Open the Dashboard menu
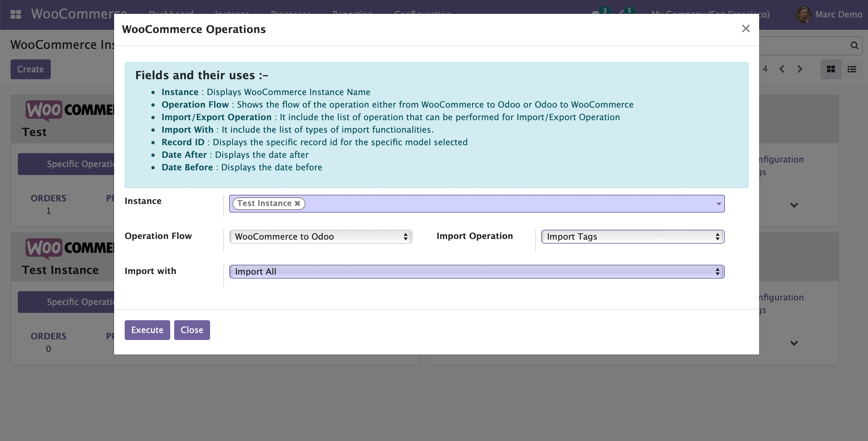 click(170, 14)
